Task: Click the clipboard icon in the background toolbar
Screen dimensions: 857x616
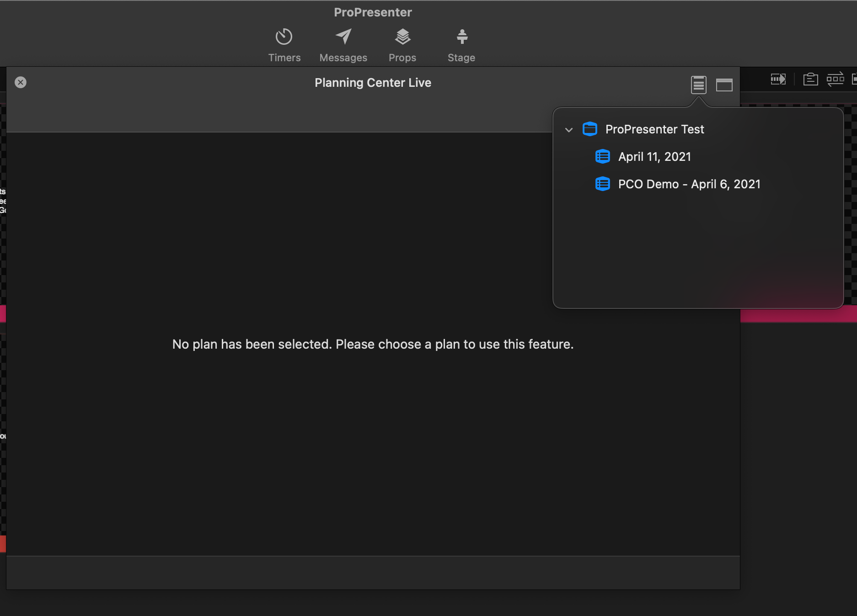Action: (x=810, y=79)
